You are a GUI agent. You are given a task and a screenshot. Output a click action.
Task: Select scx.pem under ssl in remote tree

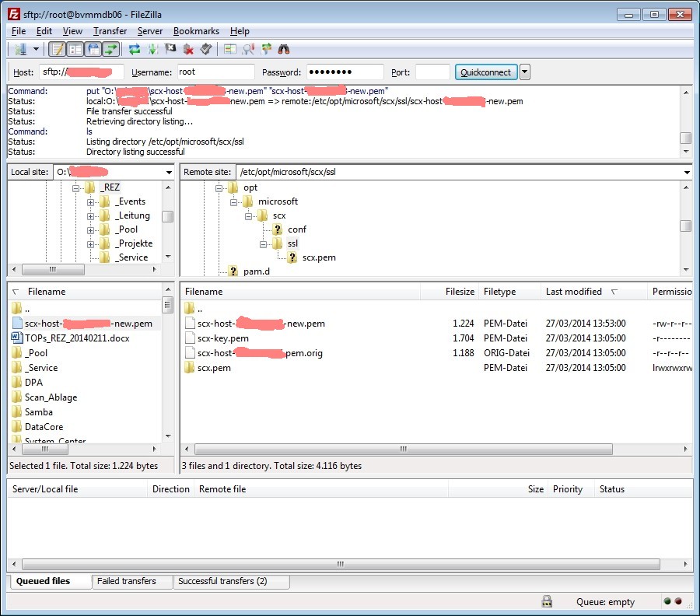tap(319, 257)
